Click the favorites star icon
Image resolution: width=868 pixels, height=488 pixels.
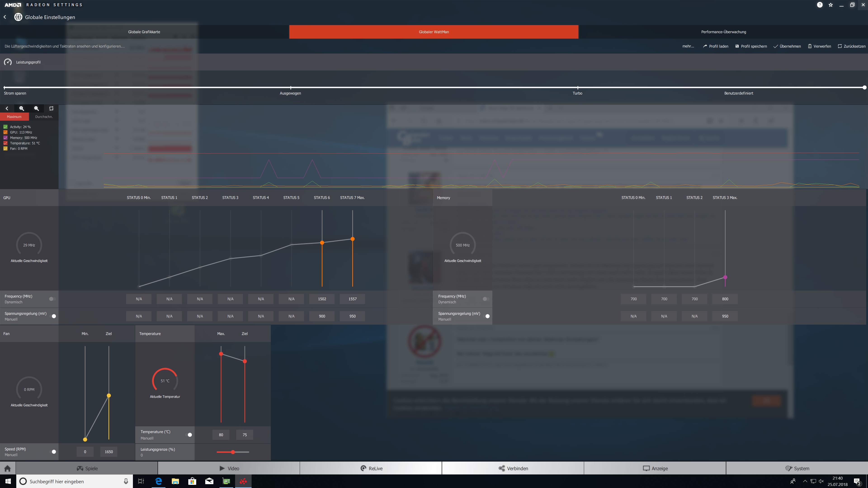coord(831,5)
